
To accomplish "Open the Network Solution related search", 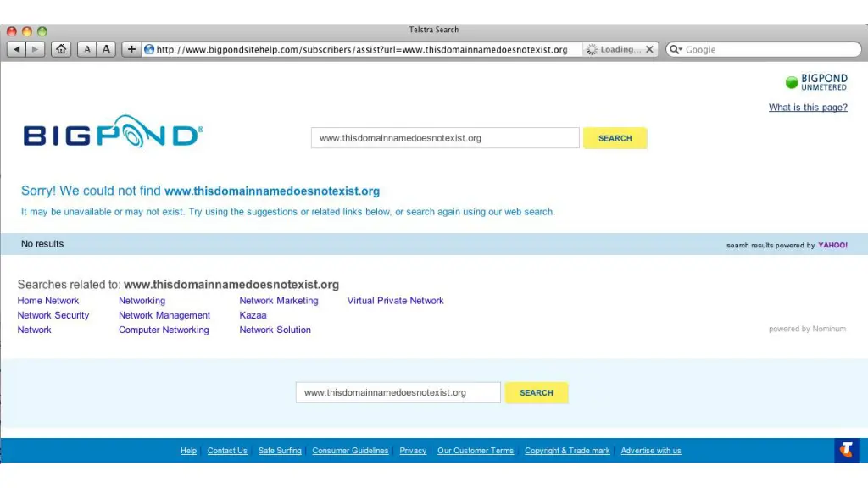I will (275, 330).
